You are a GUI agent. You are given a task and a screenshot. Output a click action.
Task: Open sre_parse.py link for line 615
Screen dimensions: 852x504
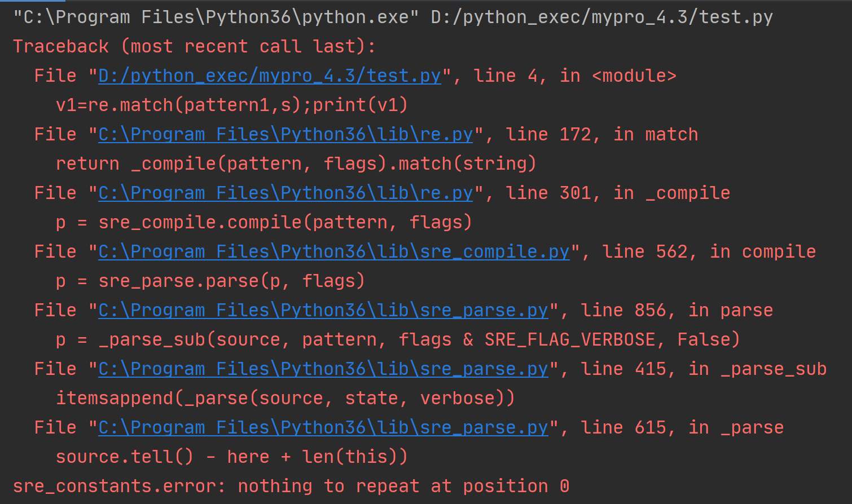point(323,427)
